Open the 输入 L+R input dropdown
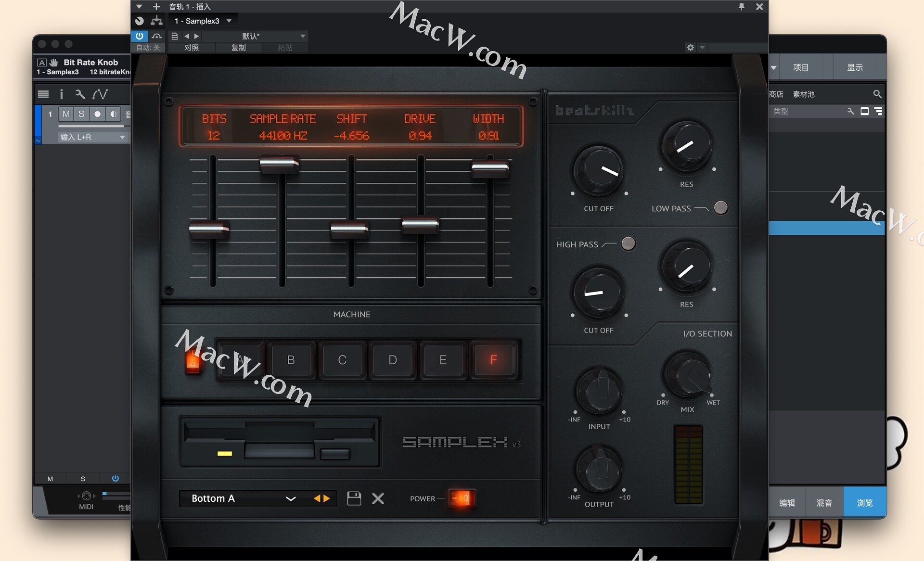The image size is (924, 561). pos(93,137)
